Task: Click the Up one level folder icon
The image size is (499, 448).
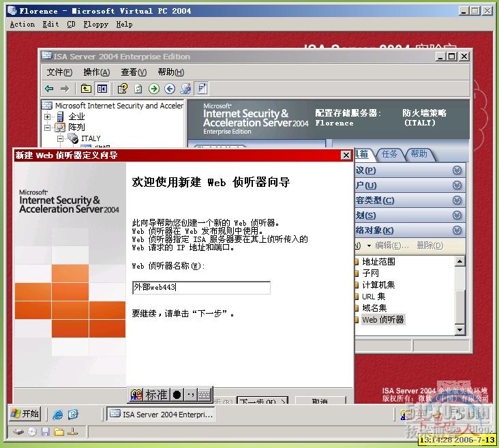Action: [x=86, y=89]
